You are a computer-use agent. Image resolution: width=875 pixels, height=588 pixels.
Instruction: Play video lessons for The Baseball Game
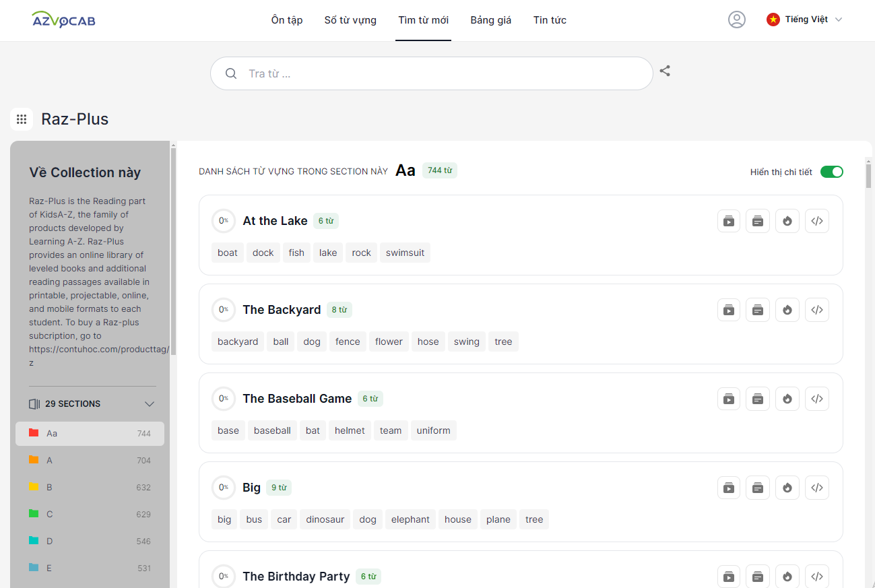(x=729, y=399)
